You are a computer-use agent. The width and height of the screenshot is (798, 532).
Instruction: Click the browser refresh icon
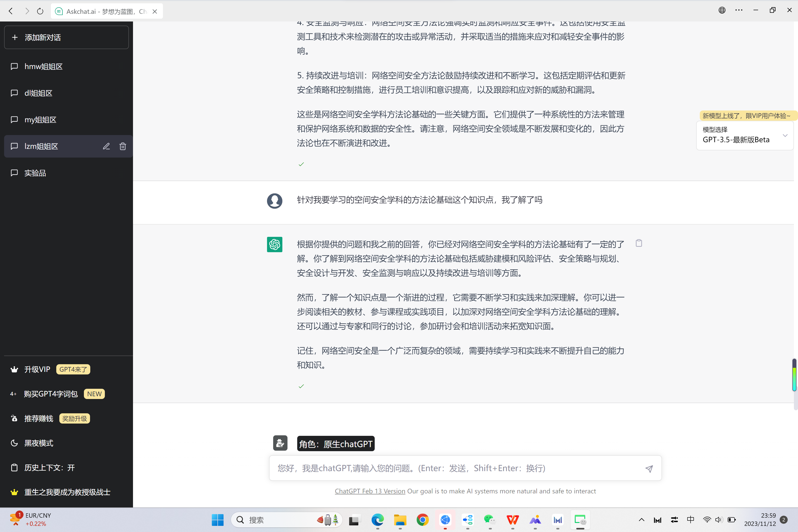click(40, 11)
